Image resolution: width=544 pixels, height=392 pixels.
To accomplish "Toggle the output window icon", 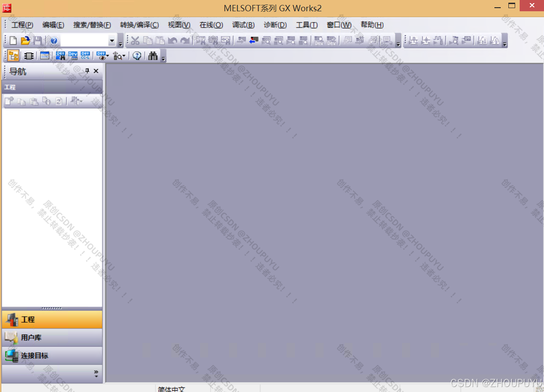I will (x=45, y=56).
